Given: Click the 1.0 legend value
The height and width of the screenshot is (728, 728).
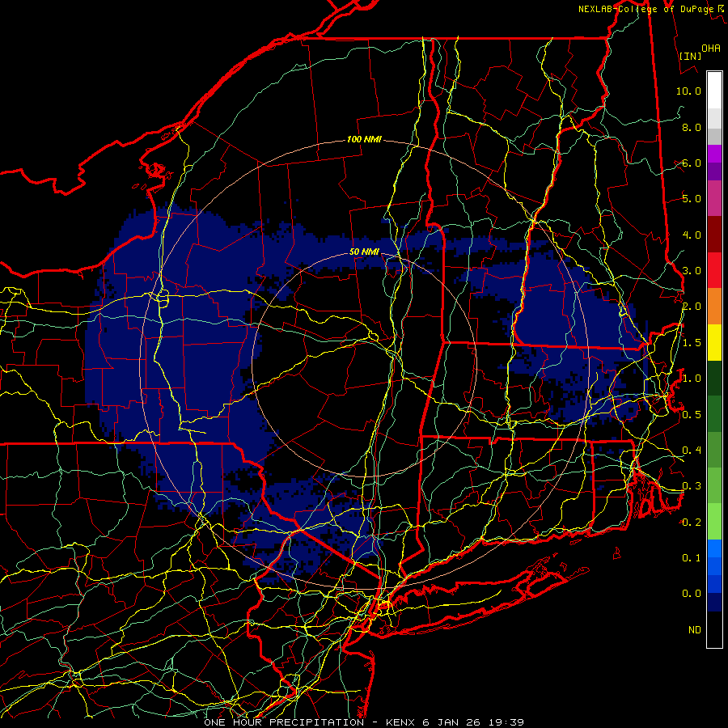Looking at the screenshot, I should [x=692, y=379].
